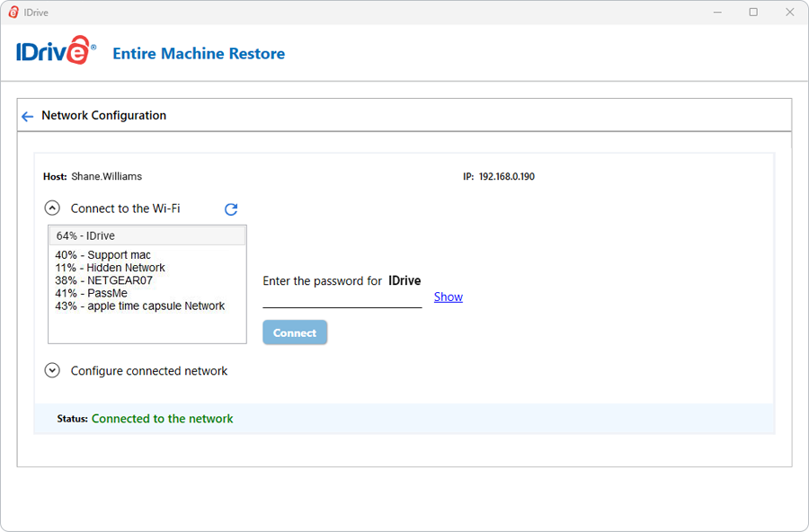Viewport: 809px width, 532px height.
Task: Select the 64% - IDrive network
Action: coord(147,235)
